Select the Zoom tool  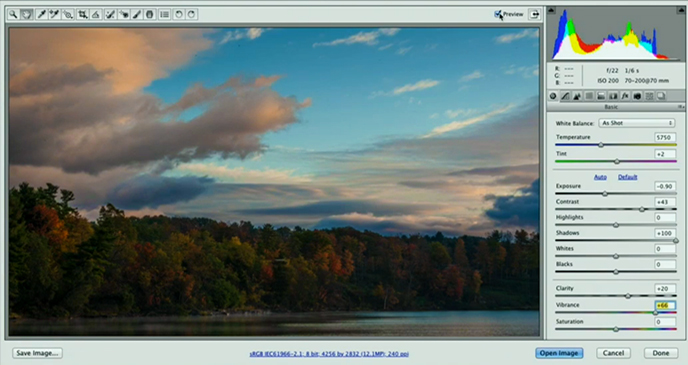tap(14, 14)
